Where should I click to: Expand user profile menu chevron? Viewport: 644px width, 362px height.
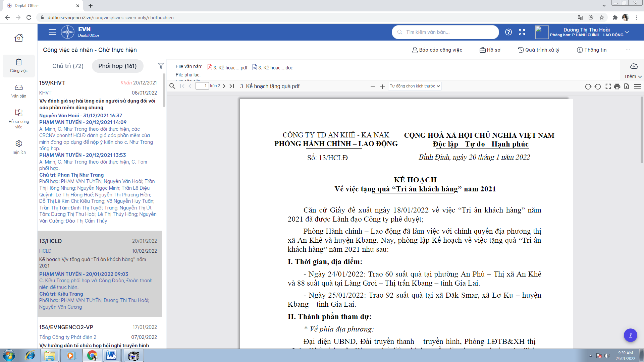click(627, 32)
